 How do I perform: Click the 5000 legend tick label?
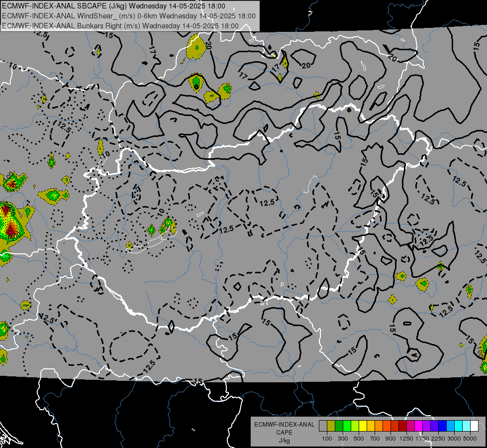[x=470, y=439]
